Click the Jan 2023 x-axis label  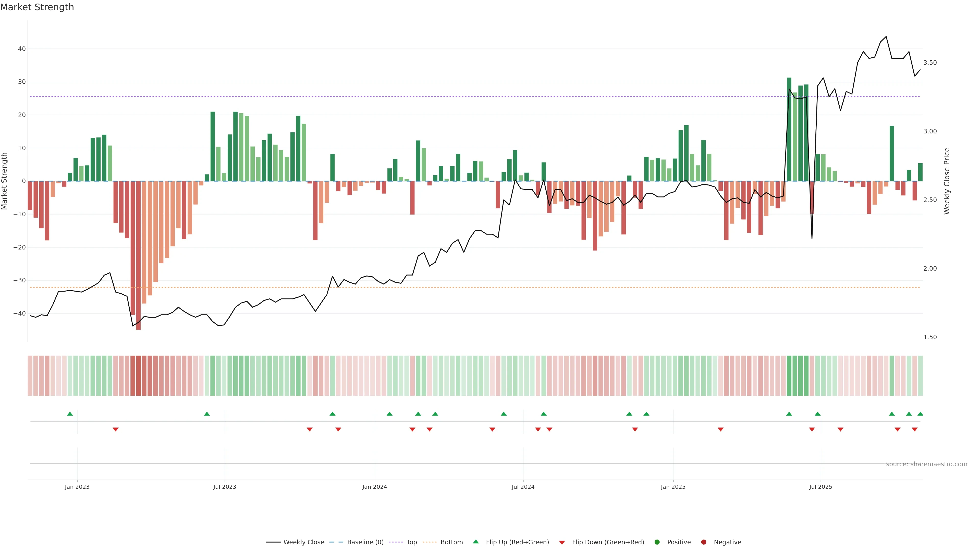(x=77, y=487)
